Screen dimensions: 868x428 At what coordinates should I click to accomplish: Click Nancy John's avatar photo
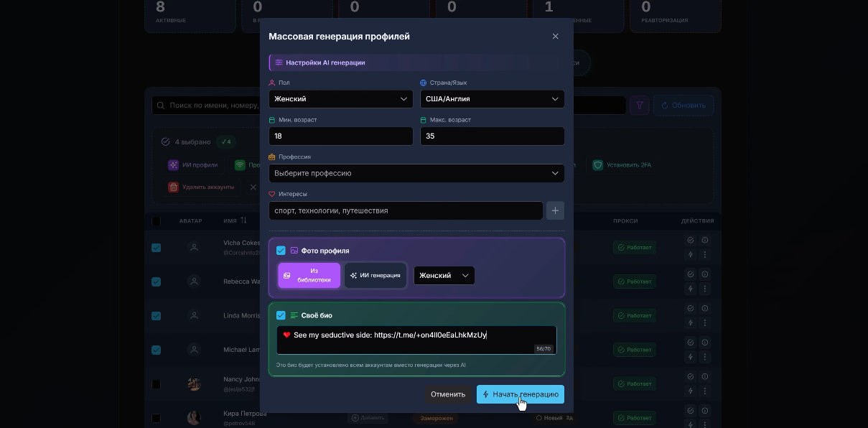[x=194, y=384]
